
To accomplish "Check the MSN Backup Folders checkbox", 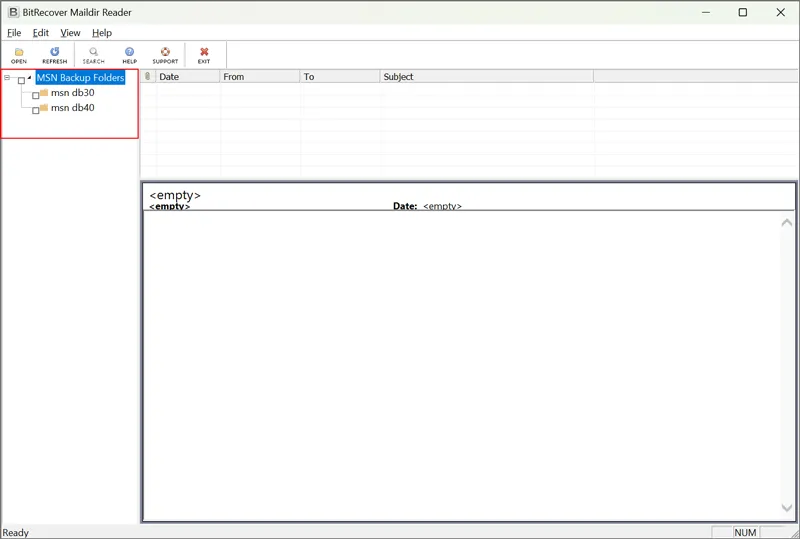I will tap(21, 80).
